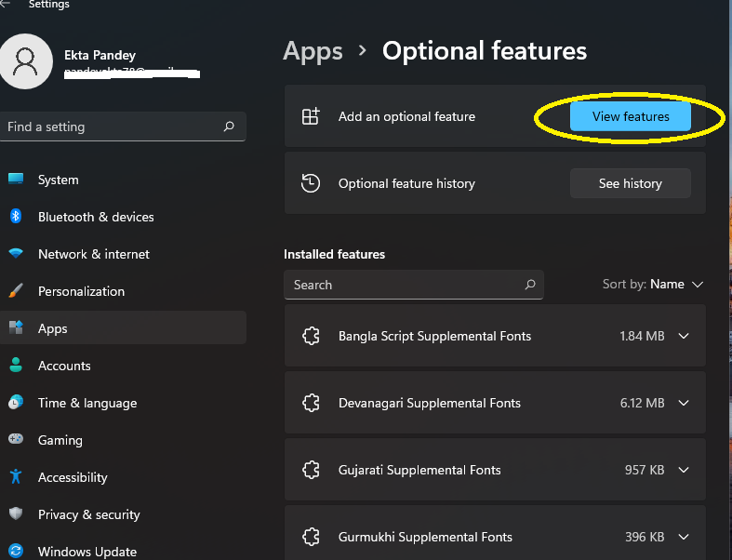
Task: Open the Sort by Name dropdown
Action: click(653, 285)
